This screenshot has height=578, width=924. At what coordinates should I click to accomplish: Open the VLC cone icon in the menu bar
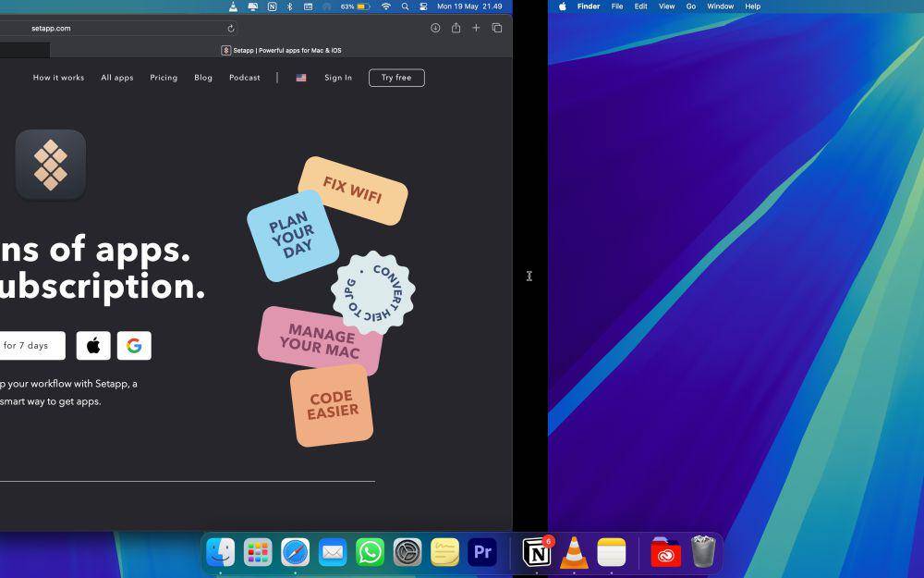coord(234,6)
